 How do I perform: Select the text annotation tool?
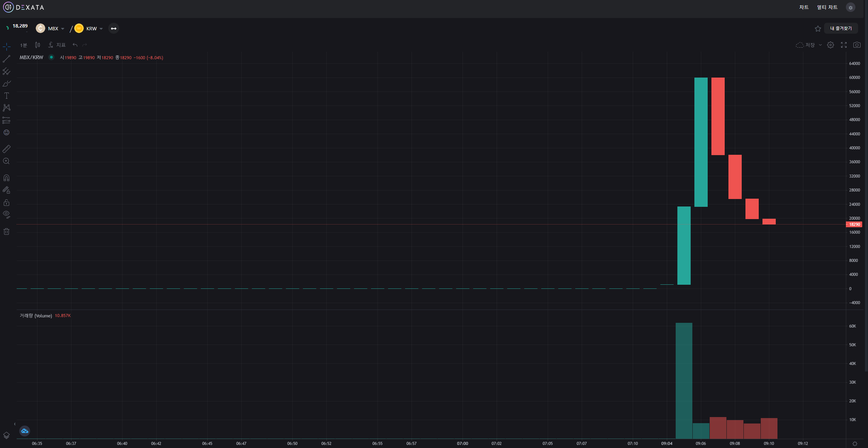click(x=6, y=96)
